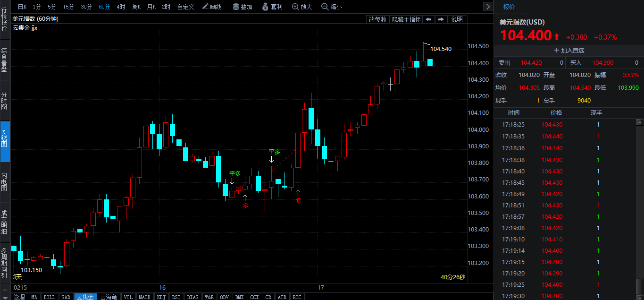The image size is (644, 300).
Task: Switch to 4时 period
Action: coord(121,7)
